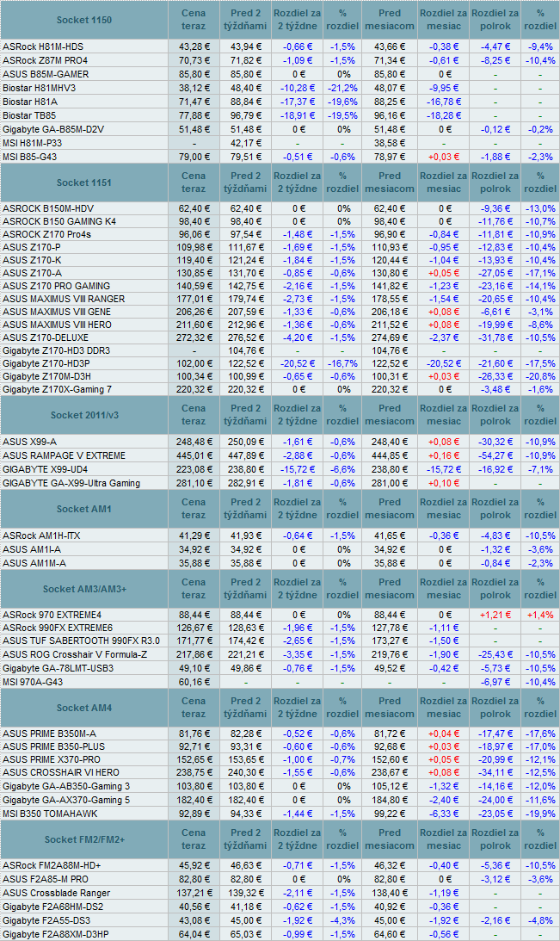Click the -19,9% cell in MSI B350 TOMAHAWK row
Screen dimensions: 560x941
pyautogui.click(x=540, y=814)
